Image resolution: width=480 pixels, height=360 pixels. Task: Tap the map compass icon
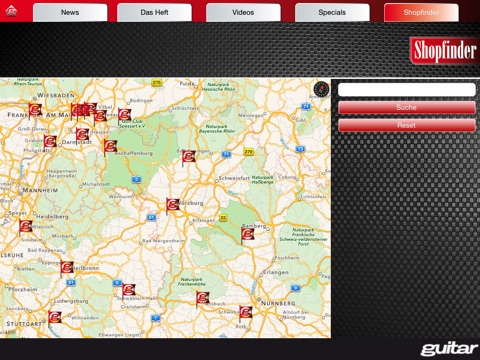coord(321,89)
